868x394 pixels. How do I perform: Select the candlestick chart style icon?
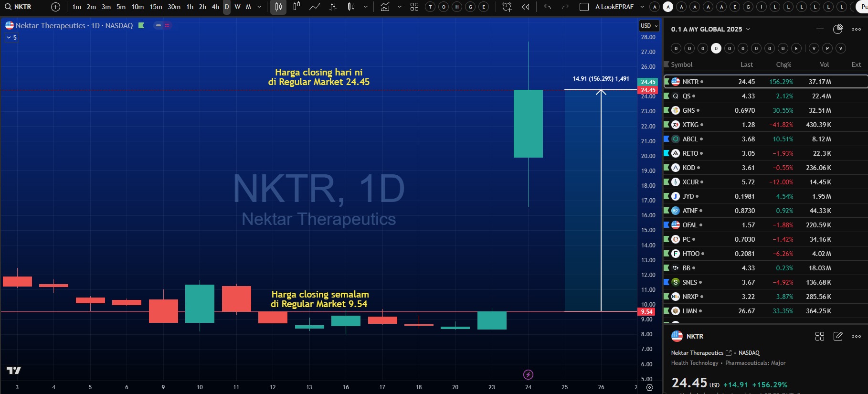click(x=278, y=7)
